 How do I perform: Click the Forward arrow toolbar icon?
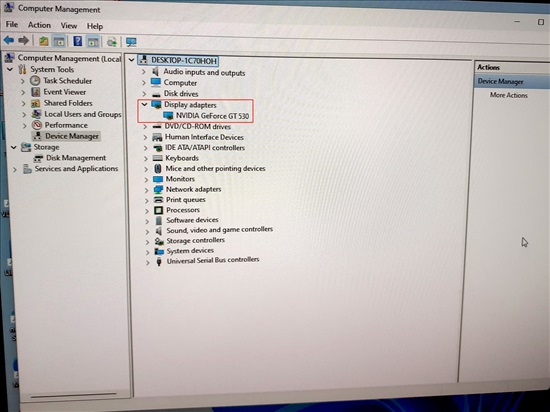point(24,41)
